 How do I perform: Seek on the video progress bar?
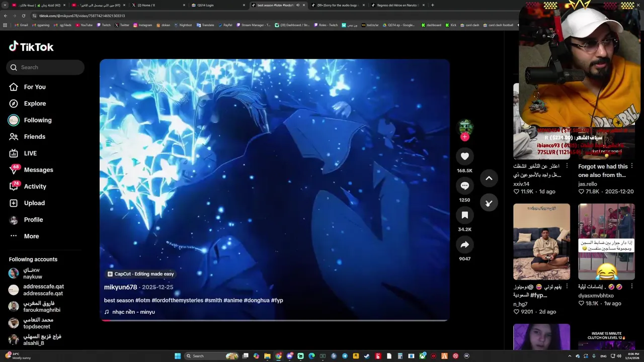(x=274, y=320)
